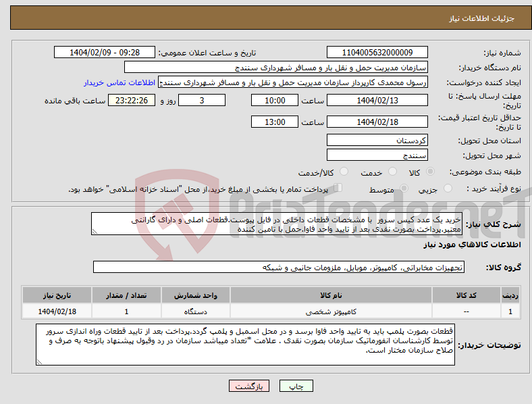The height and width of the screenshot is (404, 532).
Task: Click the -- product code cell
Action: pos(467,311)
